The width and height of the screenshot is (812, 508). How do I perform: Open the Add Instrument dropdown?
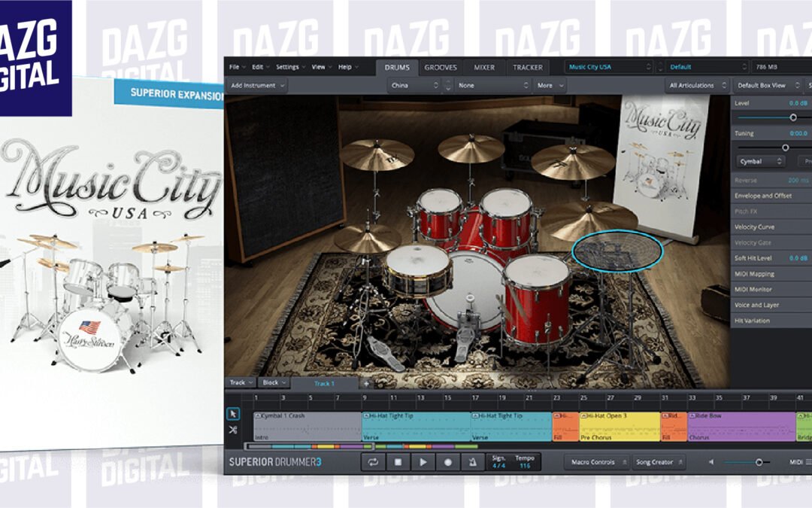pyautogui.click(x=257, y=86)
